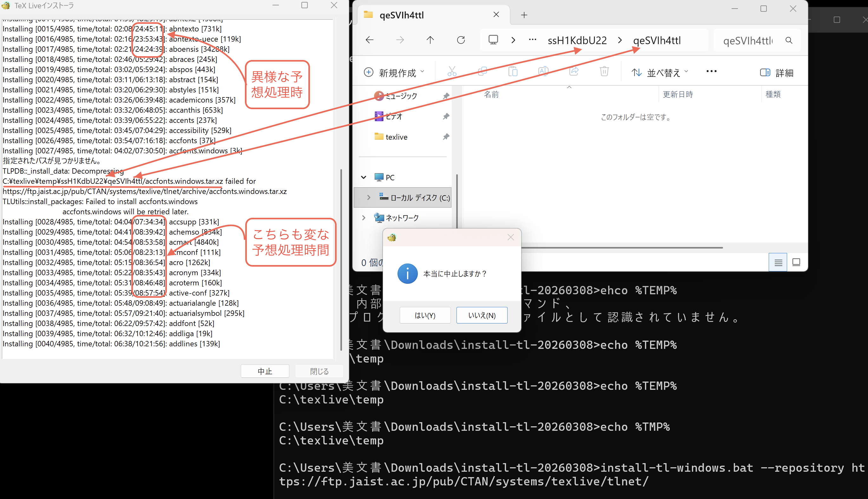The image size is (868, 499).
Task: Click いいえ(N) to continue installing
Action: pyautogui.click(x=482, y=315)
